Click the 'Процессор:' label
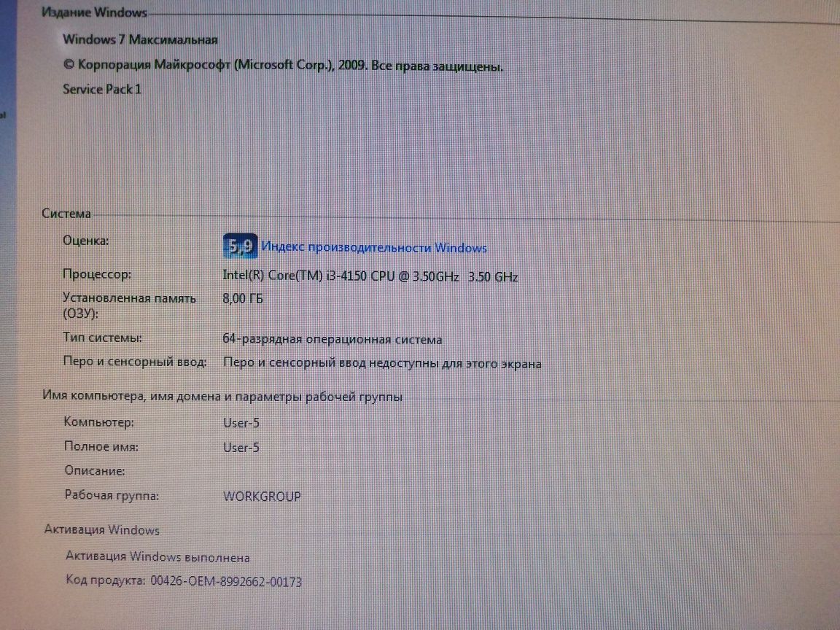Viewport: 840px width, 630px height. coord(97,274)
